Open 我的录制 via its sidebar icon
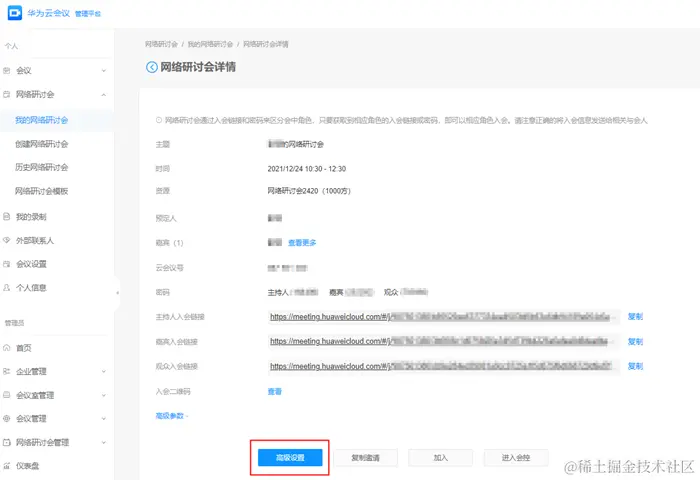Screen dimensions: 700x480 coord(7,217)
